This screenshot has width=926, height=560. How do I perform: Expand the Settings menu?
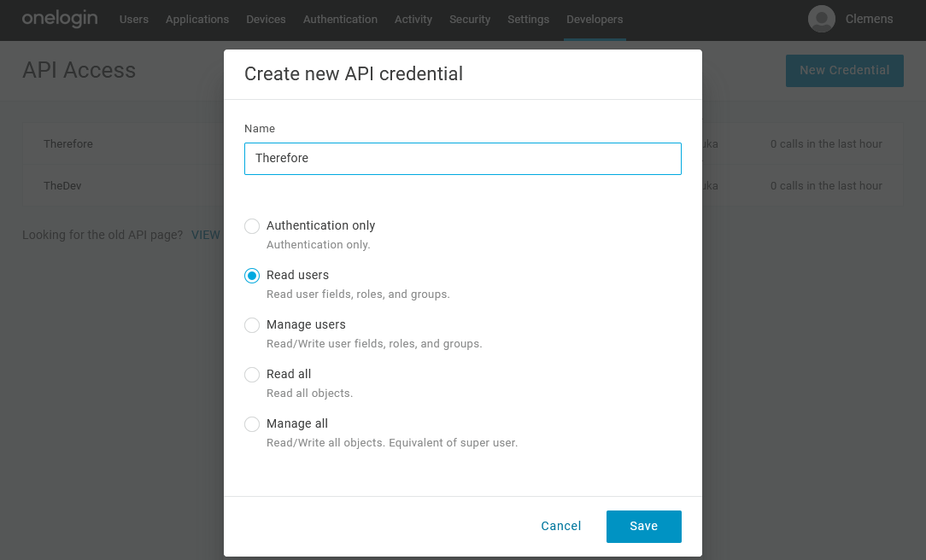pos(528,19)
